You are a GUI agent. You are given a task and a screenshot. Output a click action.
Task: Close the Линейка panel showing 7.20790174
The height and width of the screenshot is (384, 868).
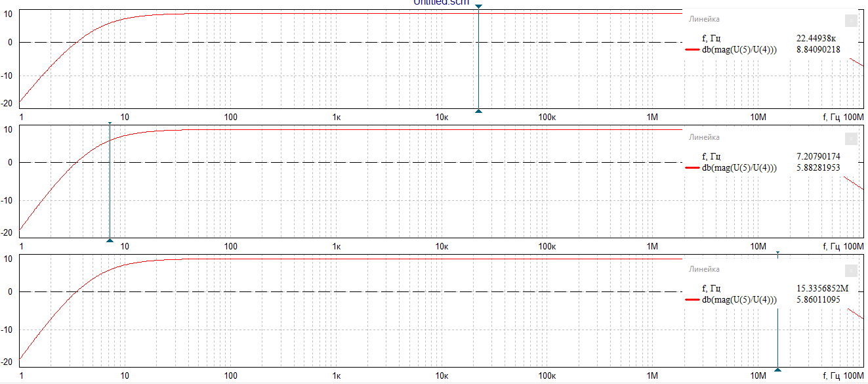pos(851,139)
